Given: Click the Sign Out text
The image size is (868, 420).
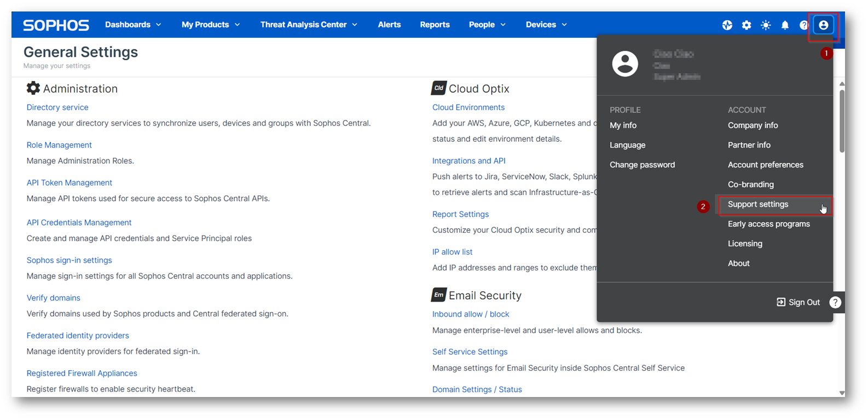Looking at the screenshot, I should [804, 302].
